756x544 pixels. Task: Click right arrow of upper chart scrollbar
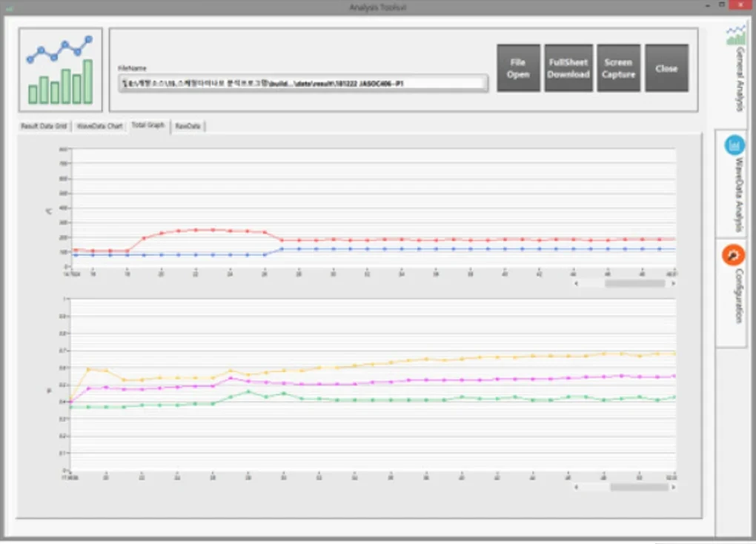click(672, 283)
